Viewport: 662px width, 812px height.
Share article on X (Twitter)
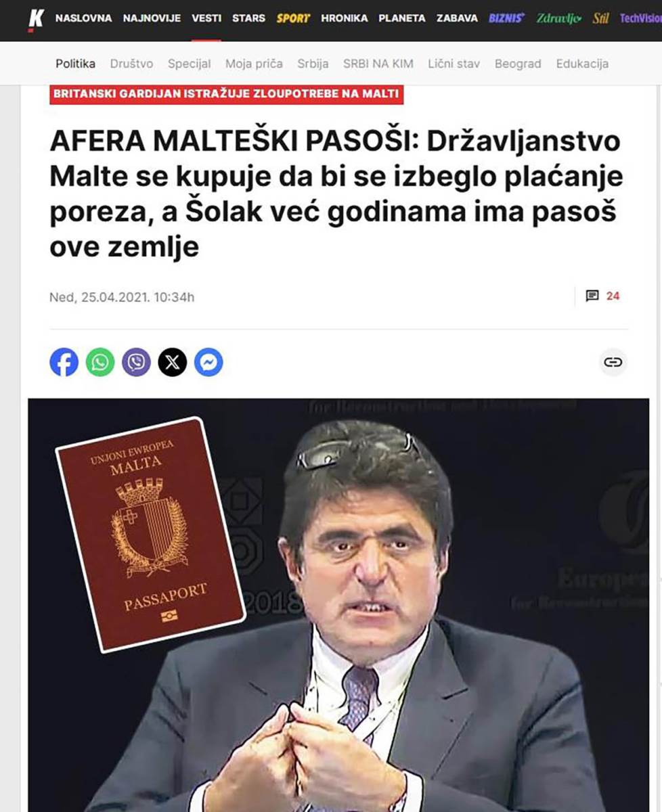pyautogui.click(x=173, y=363)
